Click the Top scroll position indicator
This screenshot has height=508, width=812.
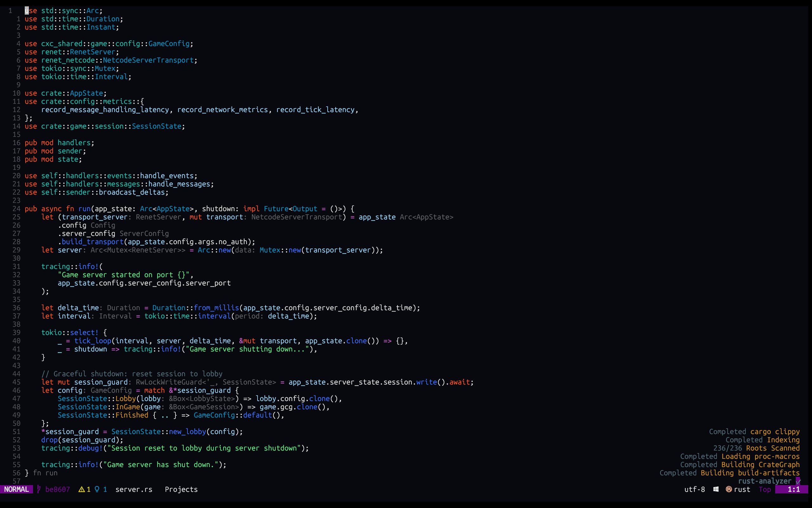point(765,489)
